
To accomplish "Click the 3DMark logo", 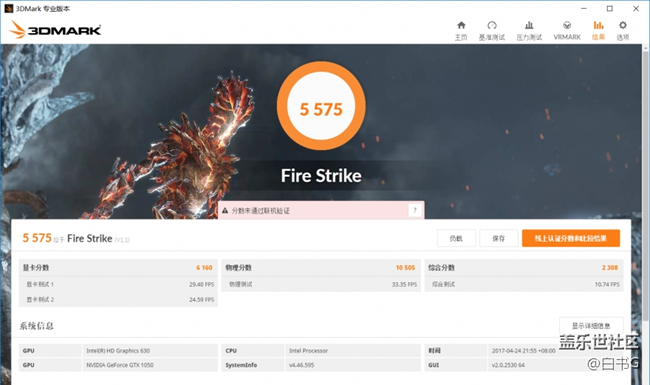I will click(x=55, y=30).
